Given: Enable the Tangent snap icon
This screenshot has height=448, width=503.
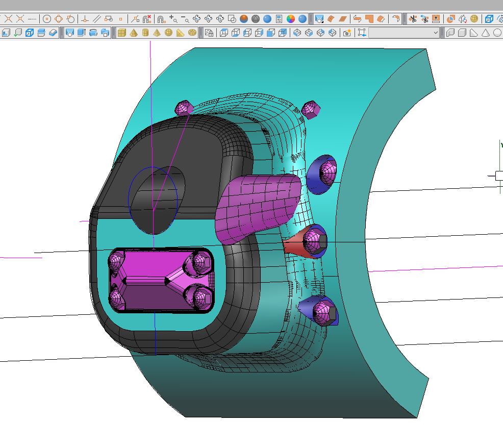Looking at the screenshot, I should pyautogui.click(x=70, y=19).
